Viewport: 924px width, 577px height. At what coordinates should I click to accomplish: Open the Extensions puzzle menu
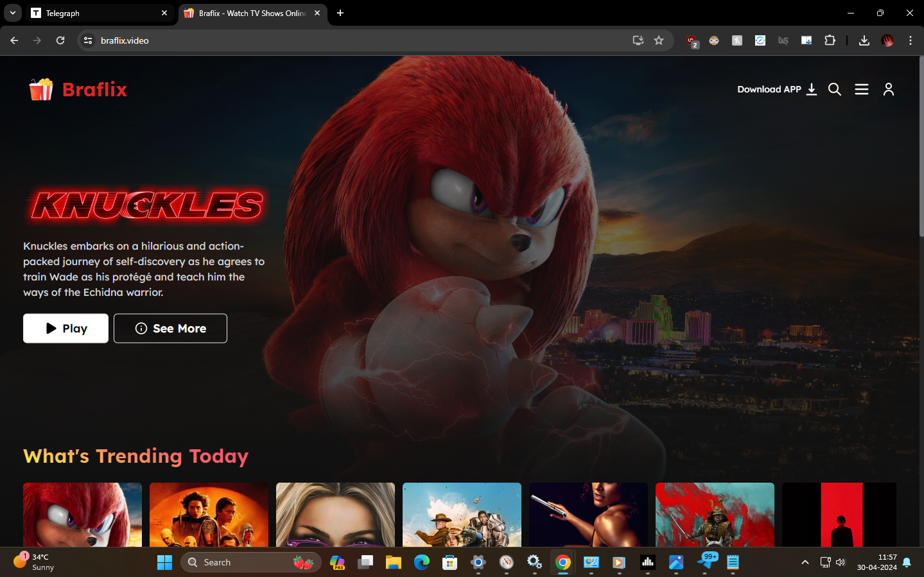tap(830, 40)
